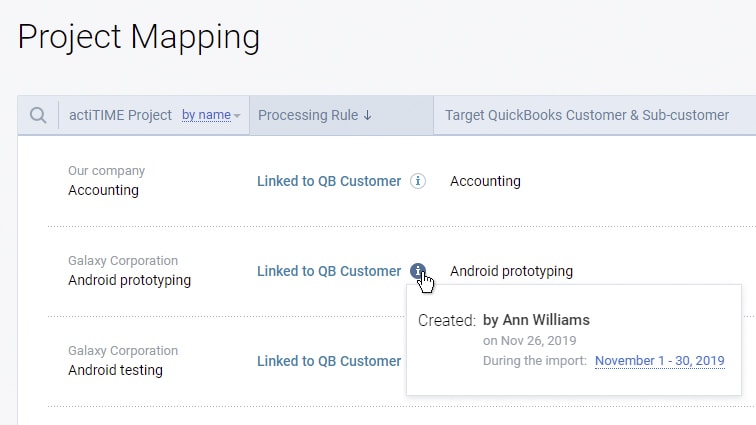Viewport: 756px width, 425px height.
Task: Select Accounting project under Our company
Action: tap(103, 190)
